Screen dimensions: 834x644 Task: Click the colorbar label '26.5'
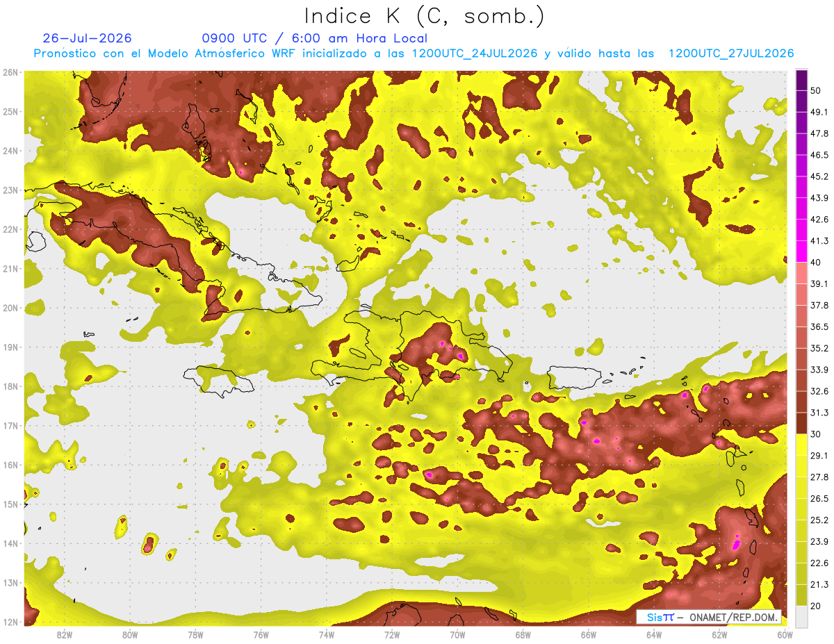click(819, 498)
